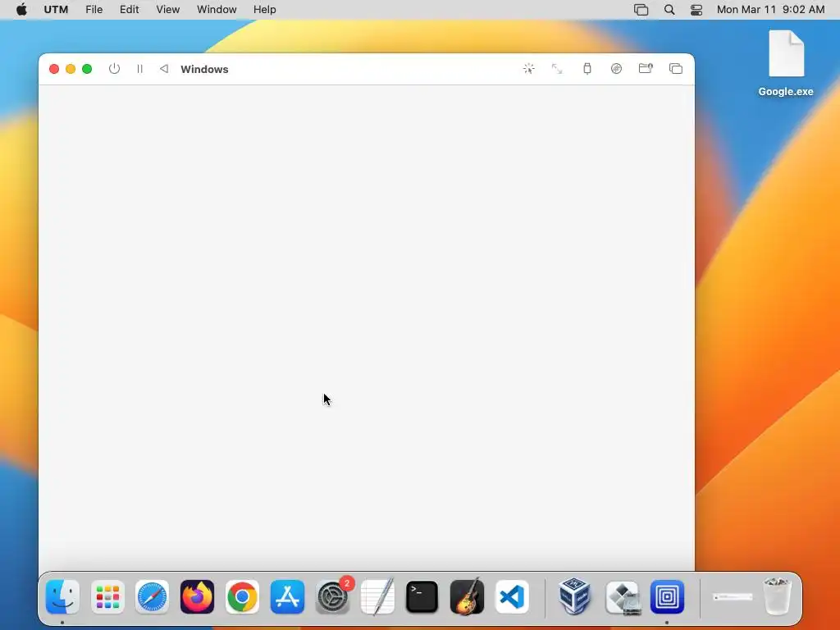The width and height of the screenshot is (840, 630).
Task: Pause the Windows virtual machine
Action: (139, 69)
